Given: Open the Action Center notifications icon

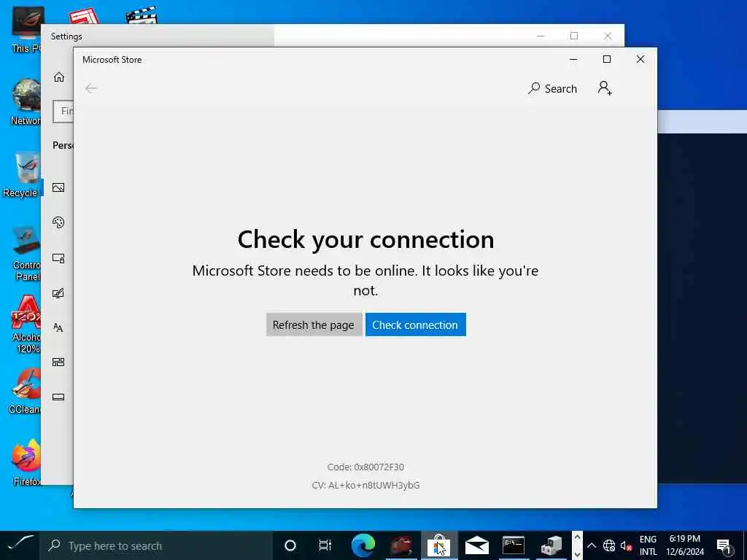Looking at the screenshot, I should (724, 545).
